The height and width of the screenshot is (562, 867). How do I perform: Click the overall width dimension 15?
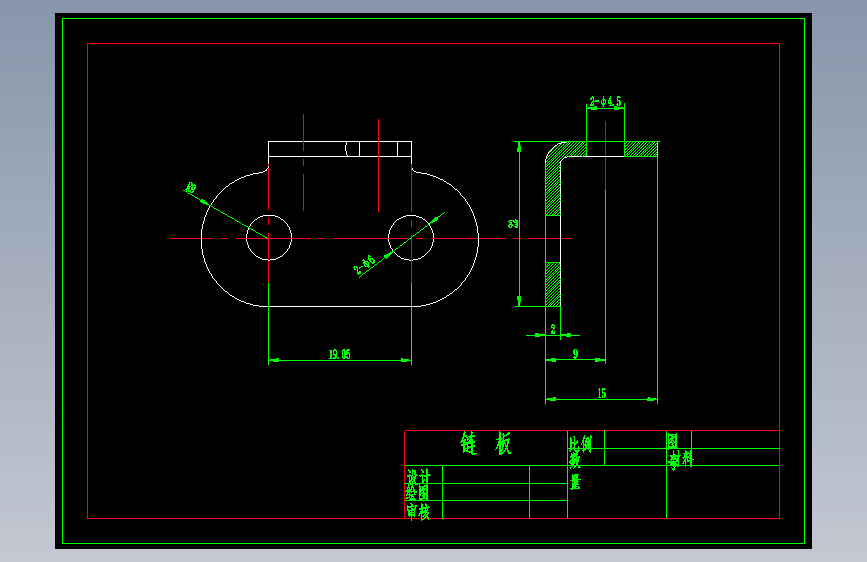click(602, 393)
